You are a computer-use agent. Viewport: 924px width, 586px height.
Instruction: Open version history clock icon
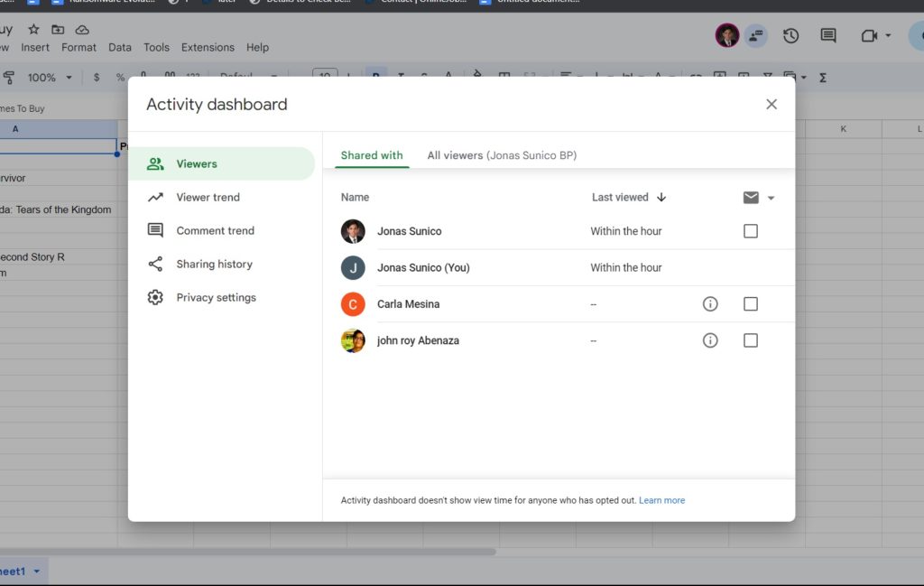790,36
